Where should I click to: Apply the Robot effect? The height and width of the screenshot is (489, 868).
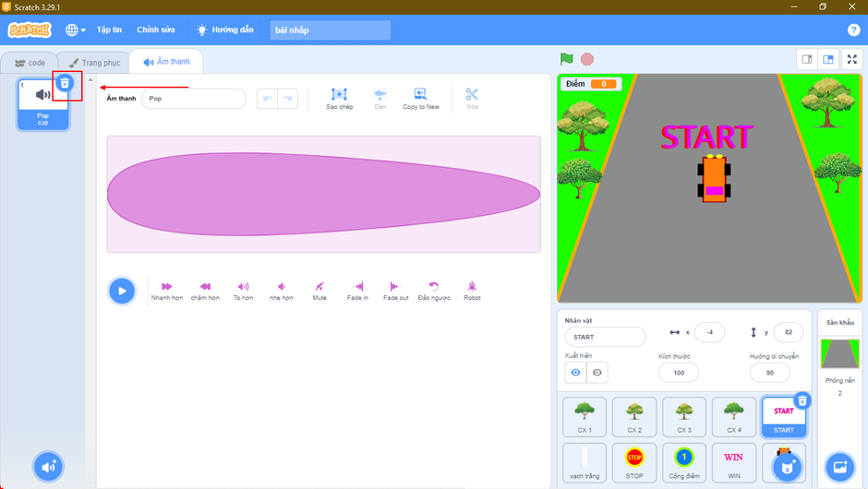point(472,291)
